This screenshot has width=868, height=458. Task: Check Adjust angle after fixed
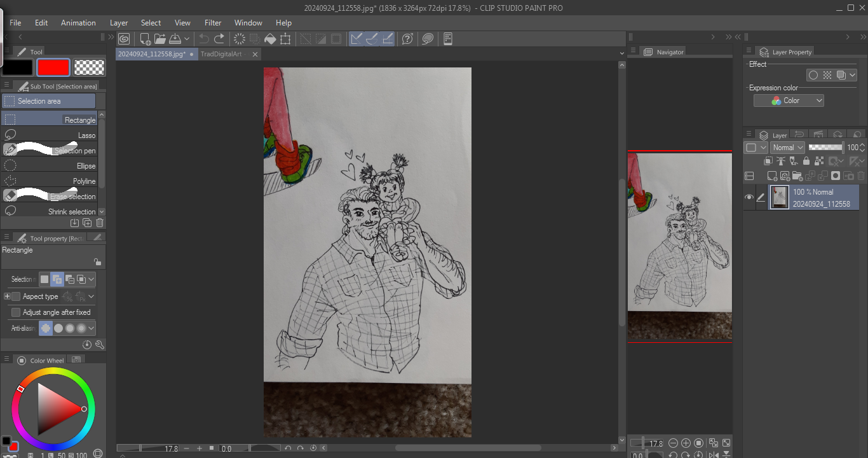pos(16,312)
